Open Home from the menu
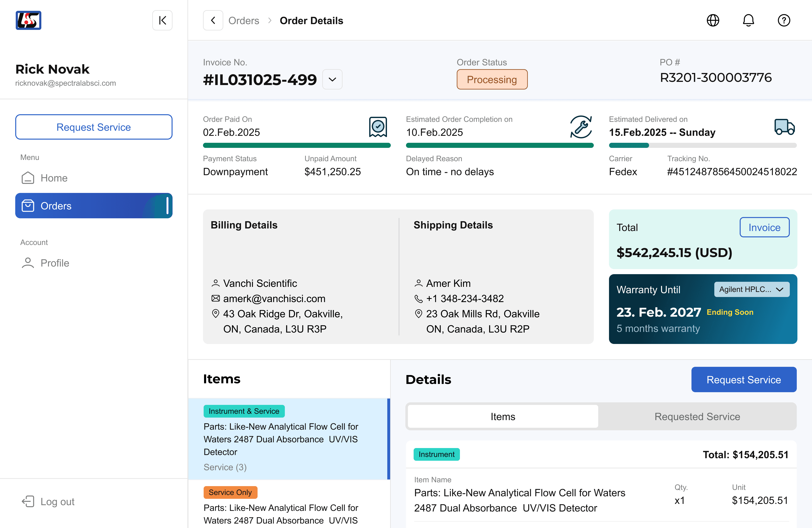 tap(53, 178)
